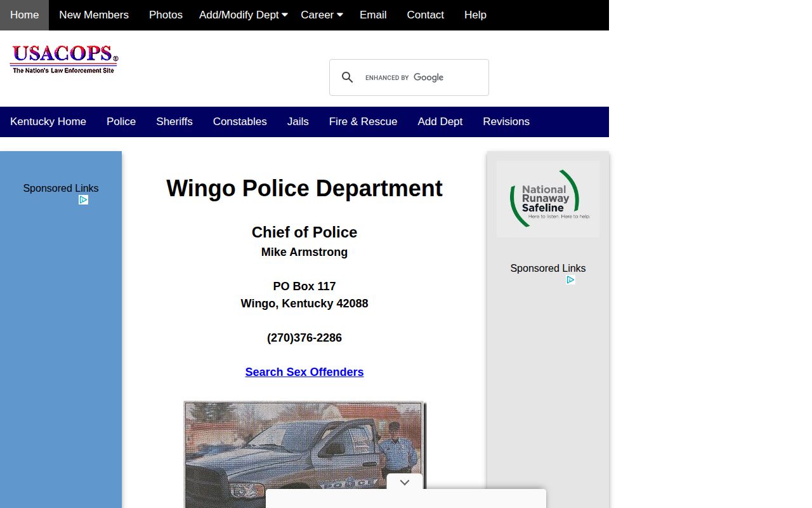Image resolution: width=812 pixels, height=508 pixels.
Task: Open the AdChoices icon in the left sidebar
Action: coord(83,200)
